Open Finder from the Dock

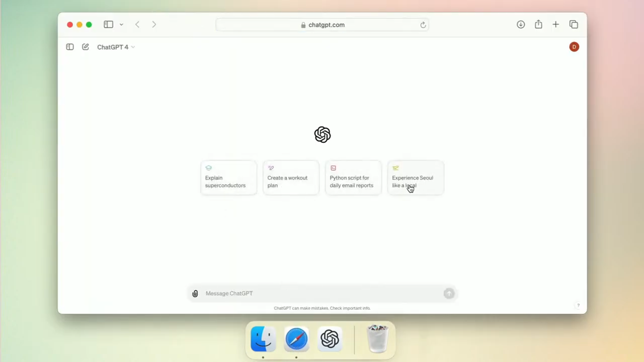263,339
